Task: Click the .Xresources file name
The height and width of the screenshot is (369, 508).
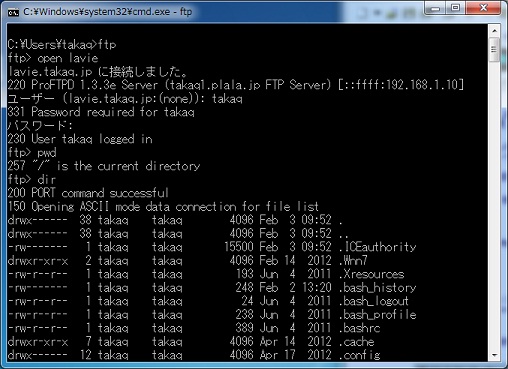Action: 371,274
